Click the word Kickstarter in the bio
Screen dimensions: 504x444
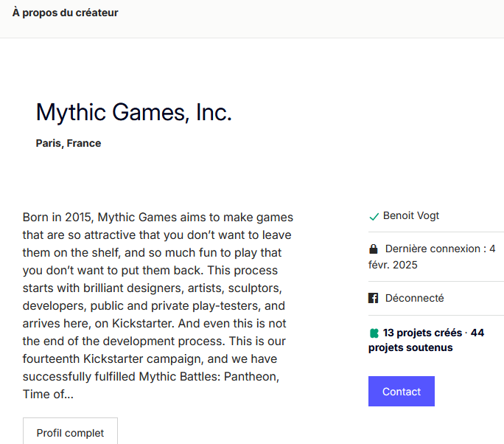(143, 323)
